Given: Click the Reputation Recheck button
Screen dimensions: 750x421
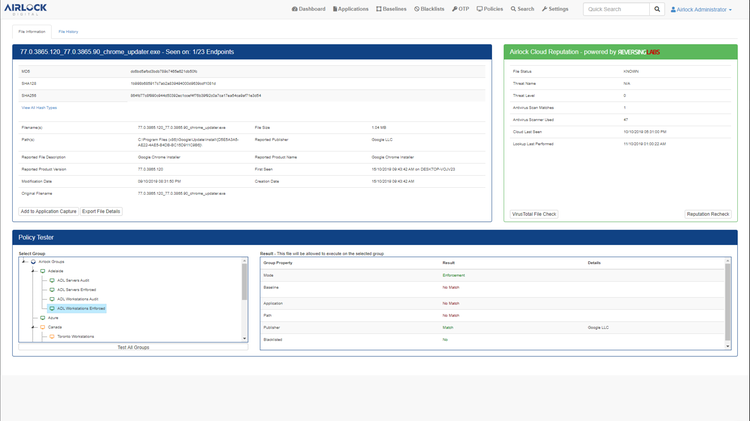Looking at the screenshot, I should (x=708, y=214).
